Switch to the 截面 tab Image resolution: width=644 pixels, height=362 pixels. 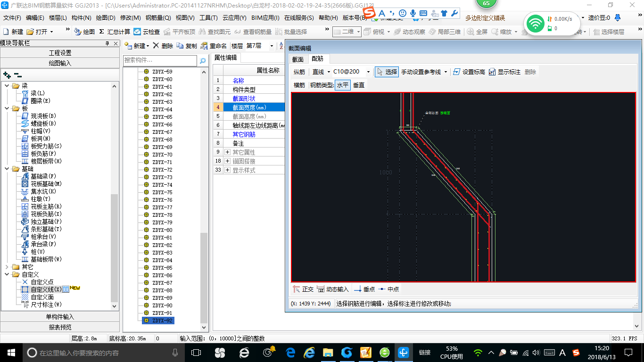298,59
